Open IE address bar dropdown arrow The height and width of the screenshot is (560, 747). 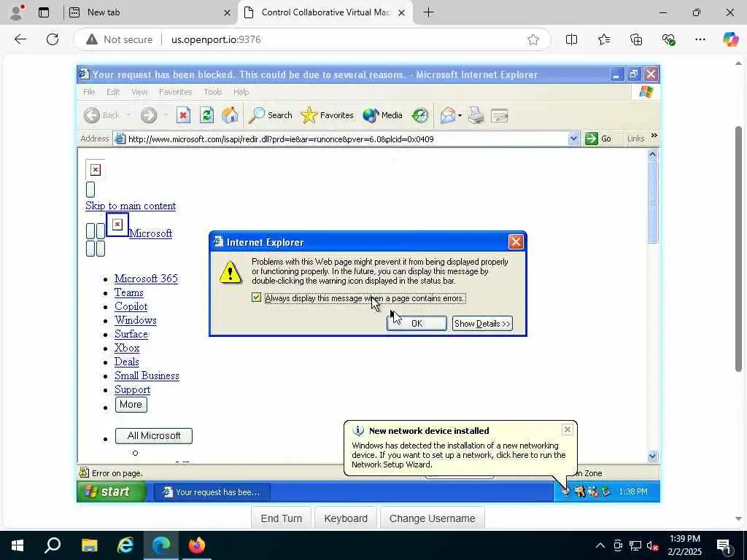[573, 139]
